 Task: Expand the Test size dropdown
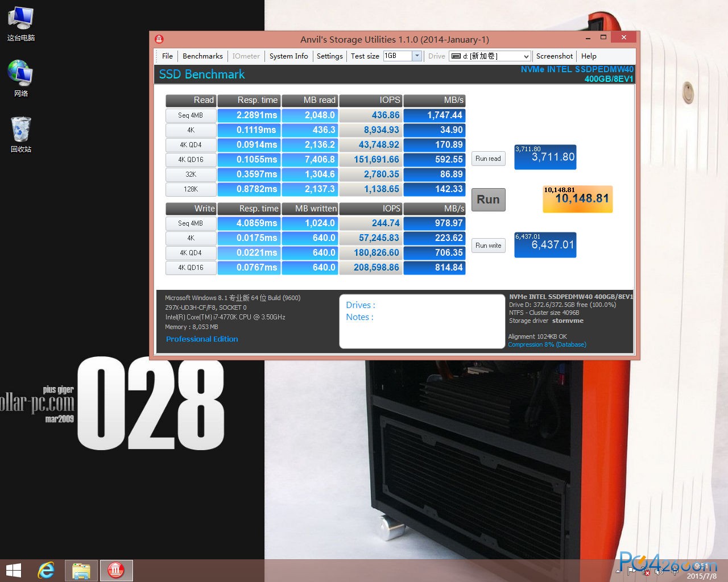[417, 56]
